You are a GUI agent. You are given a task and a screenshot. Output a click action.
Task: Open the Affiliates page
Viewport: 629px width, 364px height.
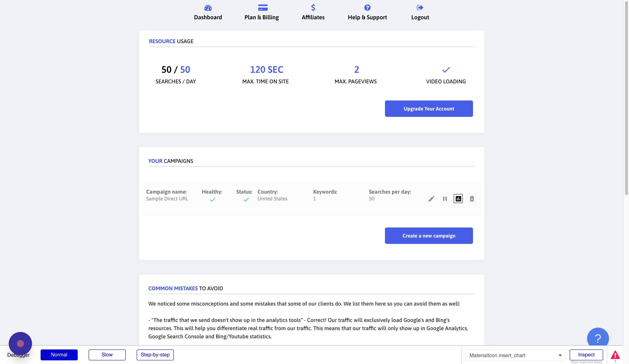[x=313, y=12]
